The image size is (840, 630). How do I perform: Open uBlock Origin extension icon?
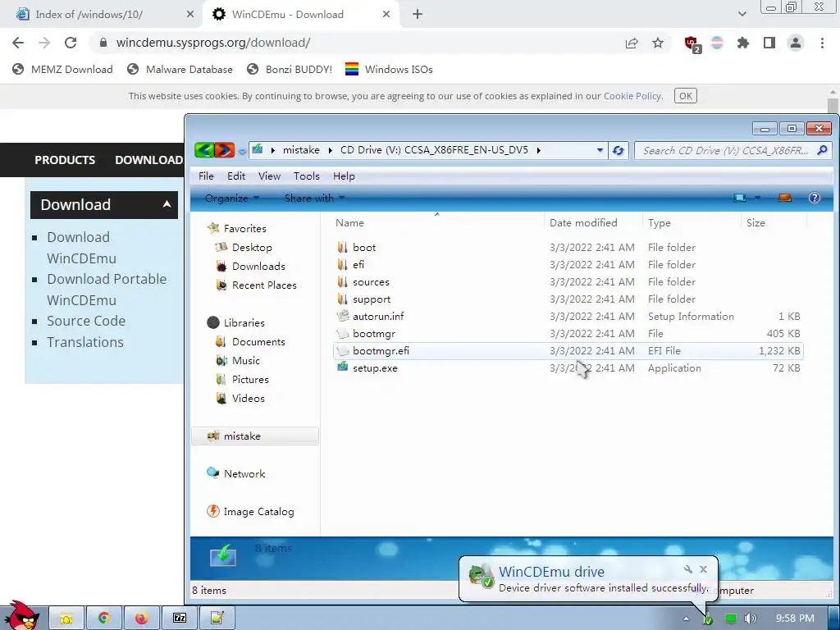pos(692,43)
